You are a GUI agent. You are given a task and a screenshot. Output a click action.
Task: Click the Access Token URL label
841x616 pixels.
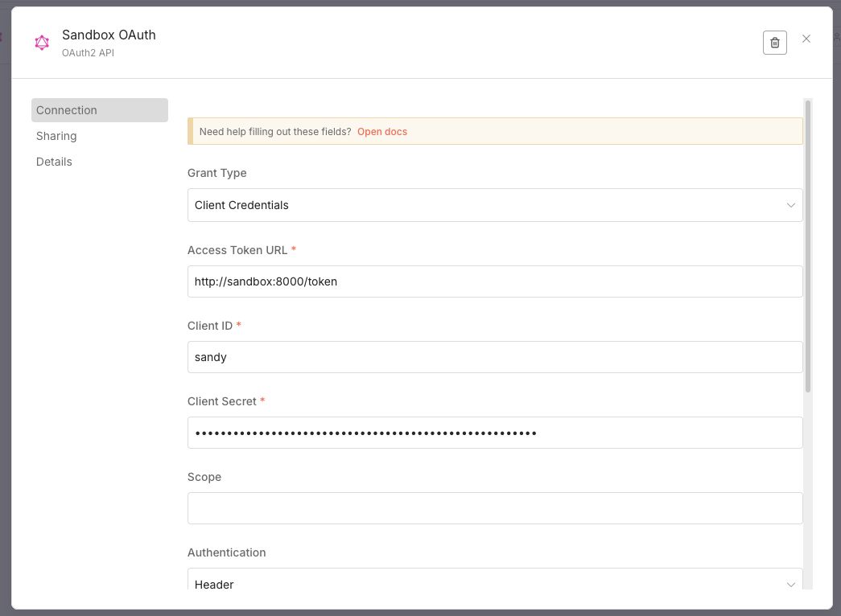237,250
